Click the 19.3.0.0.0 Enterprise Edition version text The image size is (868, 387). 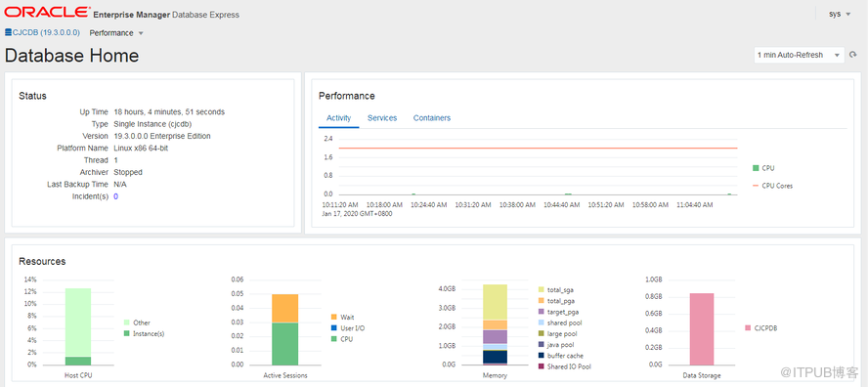(x=161, y=136)
